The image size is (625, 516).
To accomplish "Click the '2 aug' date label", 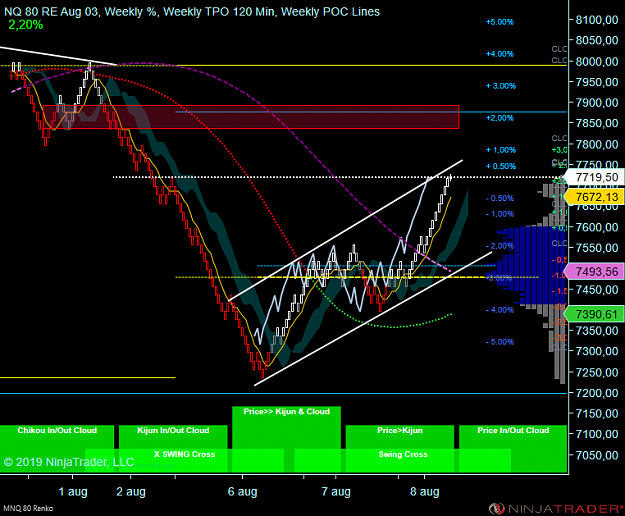I will tap(131, 492).
